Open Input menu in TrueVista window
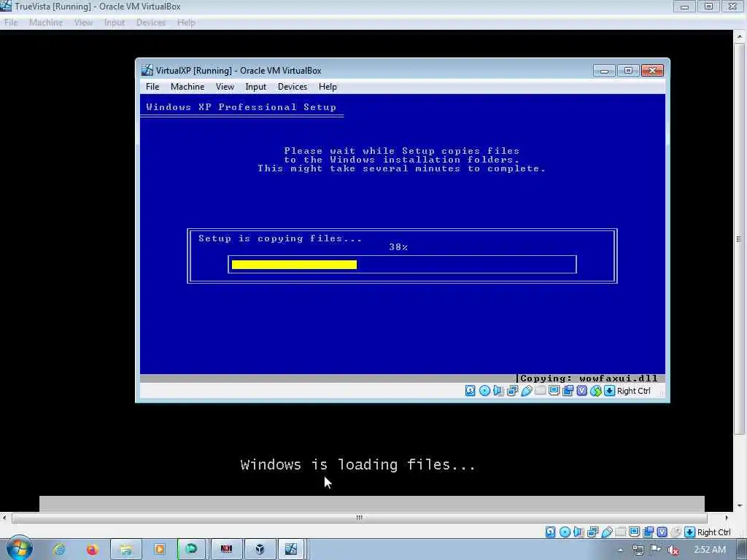 click(115, 23)
